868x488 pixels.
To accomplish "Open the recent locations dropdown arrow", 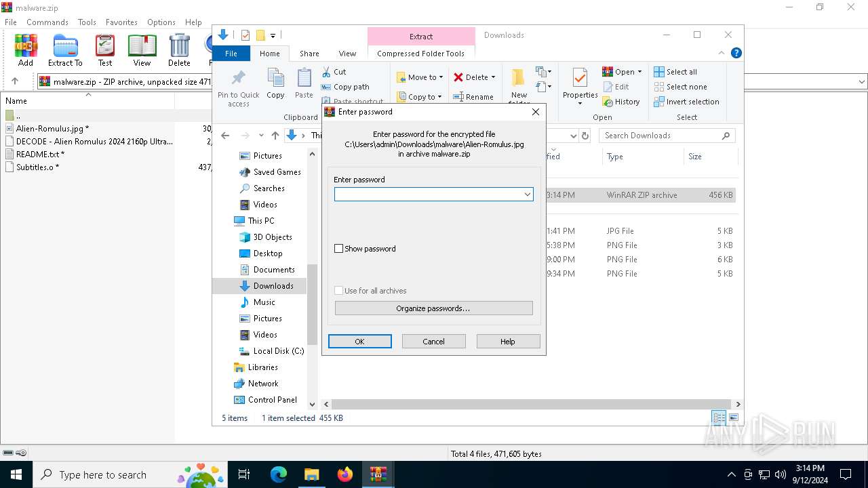I will 261,136.
